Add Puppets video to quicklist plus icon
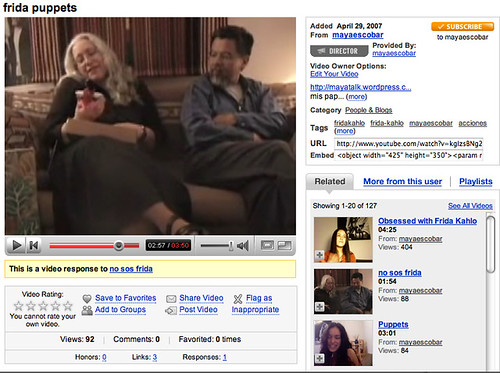This screenshot has width=500, height=373. pyautogui.click(x=319, y=359)
